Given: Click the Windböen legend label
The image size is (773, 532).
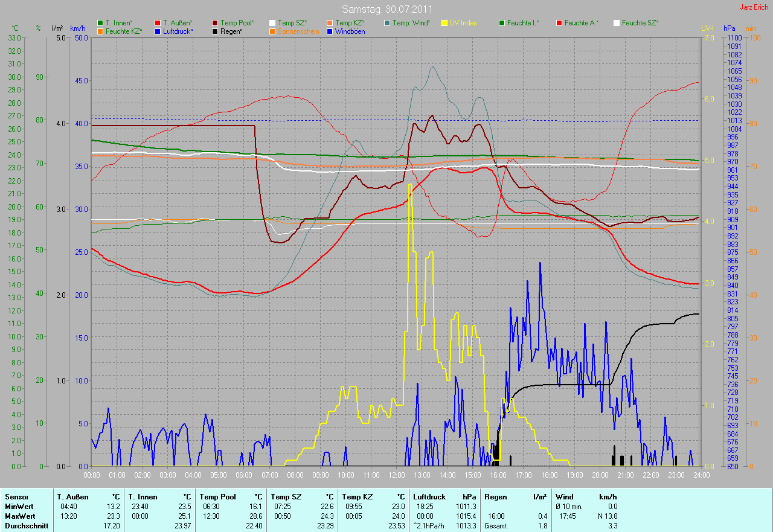Looking at the screenshot, I should click(x=350, y=31).
